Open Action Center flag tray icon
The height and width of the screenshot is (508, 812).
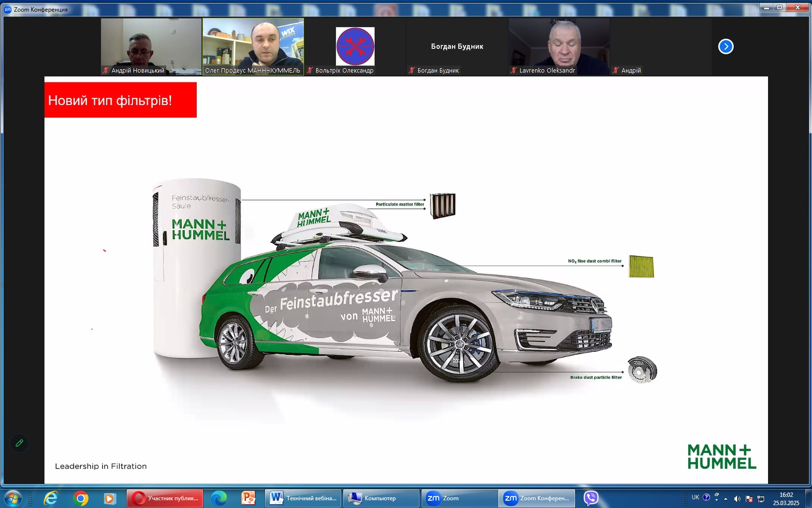(749, 499)
